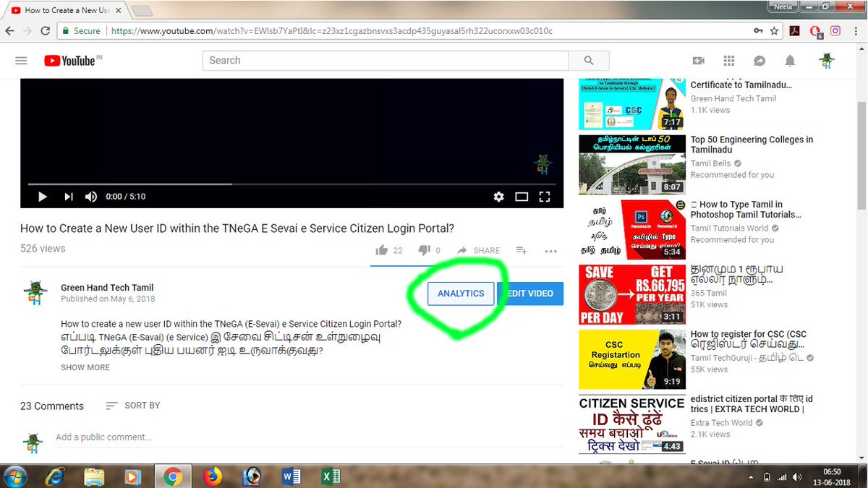
Task: Dislike the video with thumbs down
Action: 424,250
